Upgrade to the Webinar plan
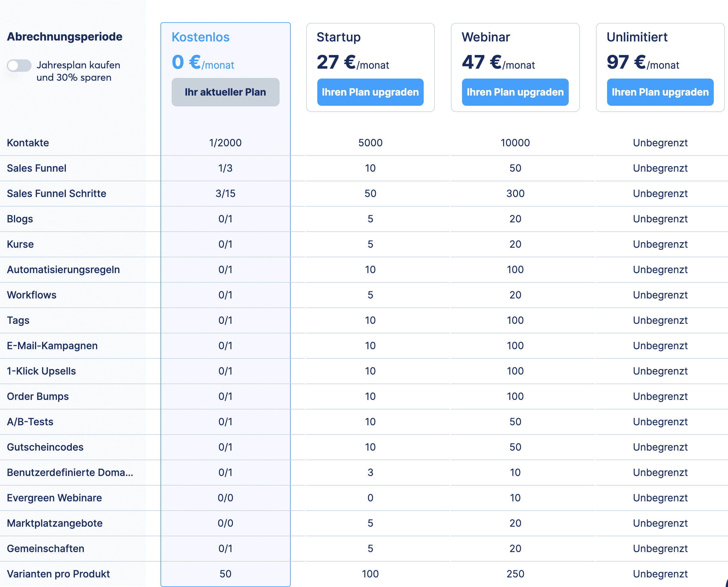 (x=515, y=92)
